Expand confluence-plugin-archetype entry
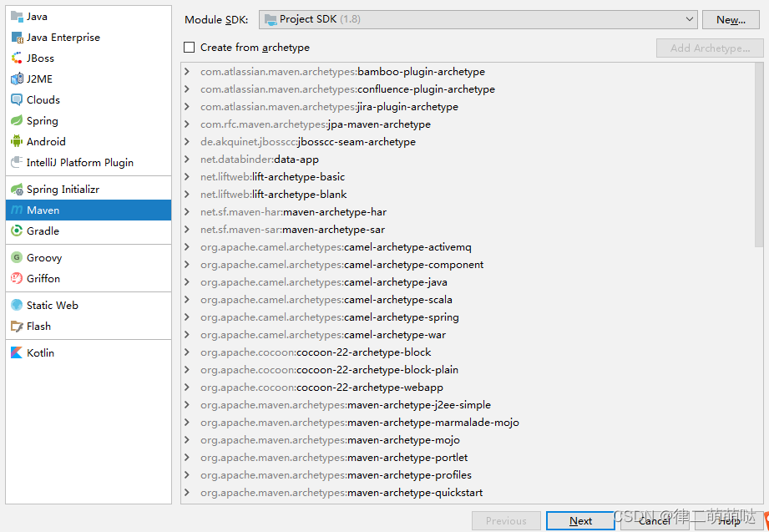This screenshot has width=769, height=532. [187, 89]
